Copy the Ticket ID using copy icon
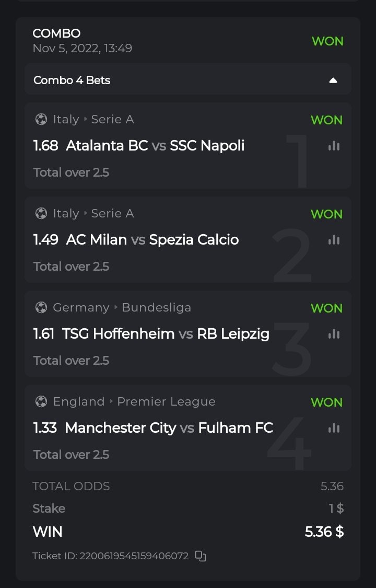The height and width of the screenshot is (588, 376). point(201,556)
